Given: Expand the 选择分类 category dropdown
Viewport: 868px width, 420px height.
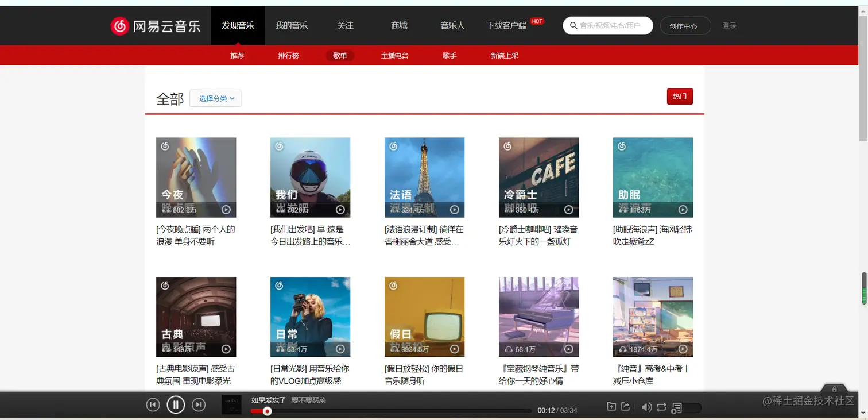Looking at the screenshot, I should pyautogui.click(x=215, y=98).
